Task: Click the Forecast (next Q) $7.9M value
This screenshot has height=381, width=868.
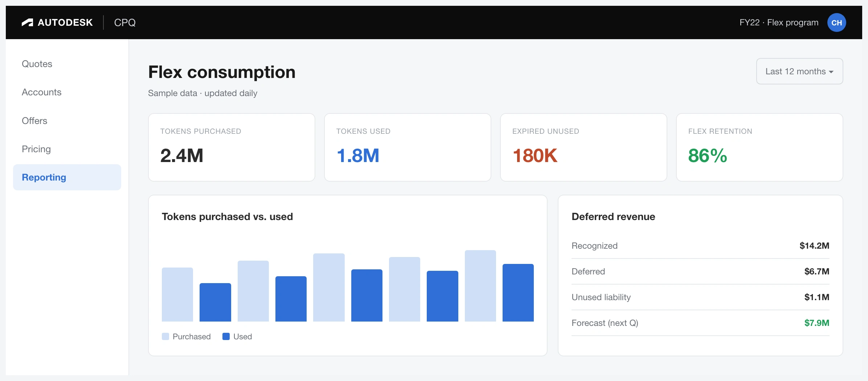Action: (x=816, y=323)
